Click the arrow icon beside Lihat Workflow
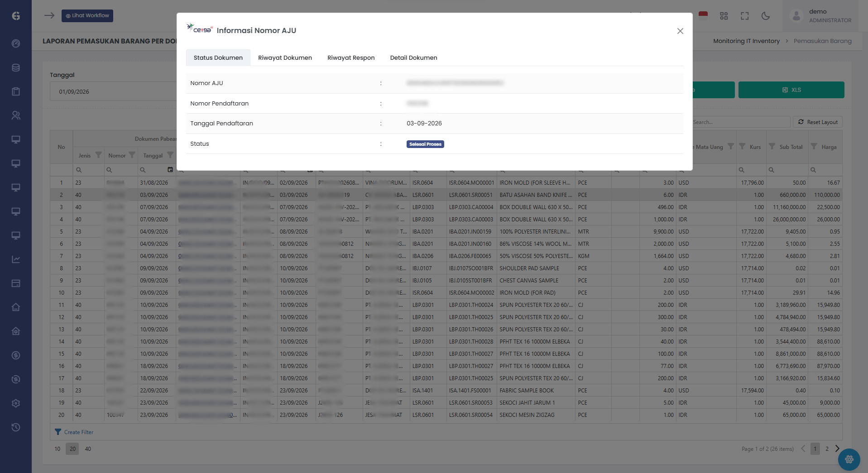This screenshot has height=473, width=868. (49, 15)
